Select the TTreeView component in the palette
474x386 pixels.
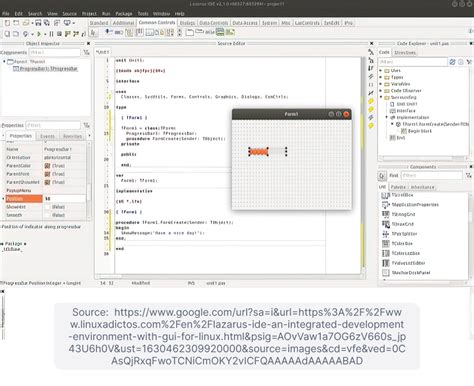point(129,32)
